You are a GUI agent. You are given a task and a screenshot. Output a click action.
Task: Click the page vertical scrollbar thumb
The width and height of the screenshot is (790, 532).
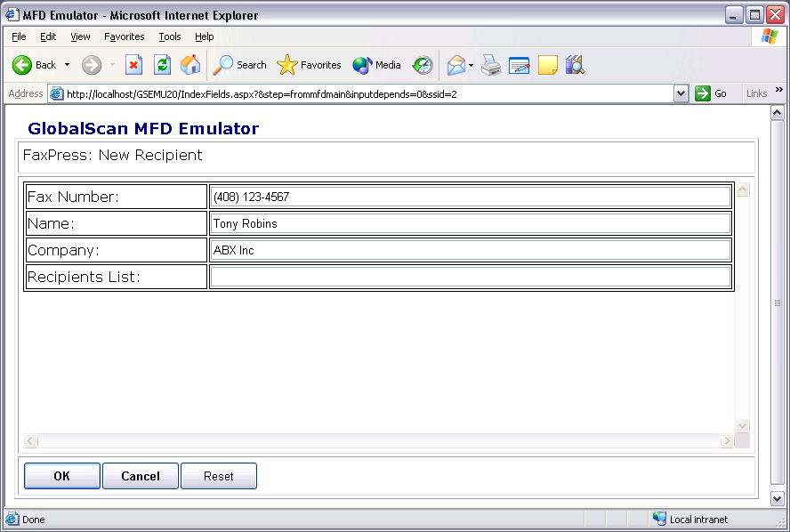(x=778, y=302)
